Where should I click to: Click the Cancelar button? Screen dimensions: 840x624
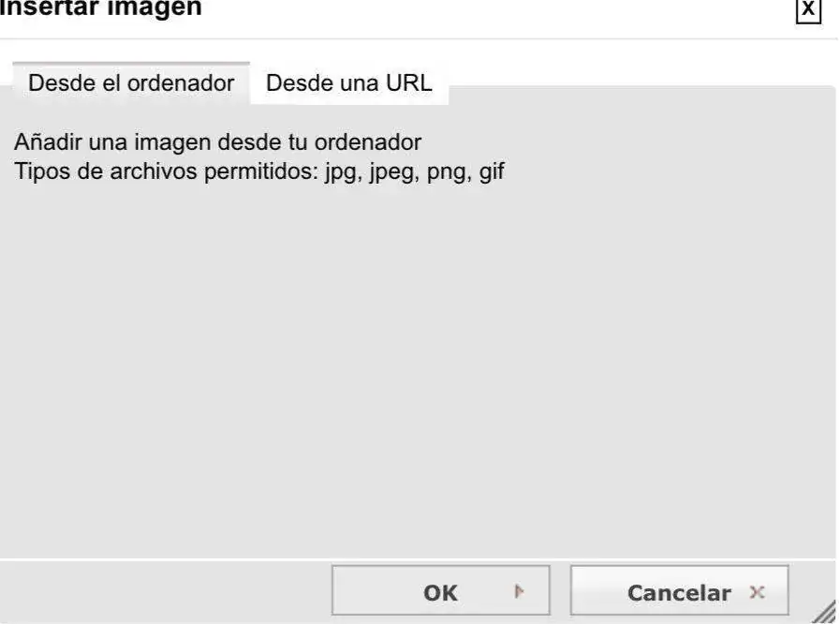[679, 592]
